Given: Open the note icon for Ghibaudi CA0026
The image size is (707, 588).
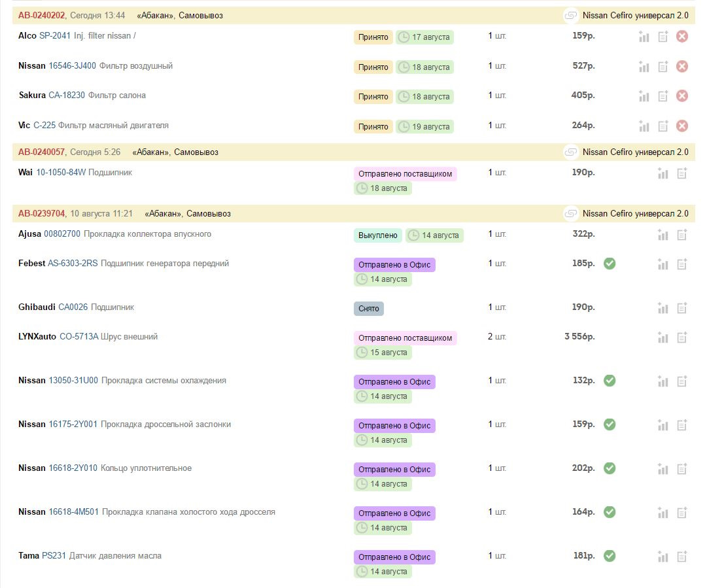Looking at the screenshot, I should point(682,308).
